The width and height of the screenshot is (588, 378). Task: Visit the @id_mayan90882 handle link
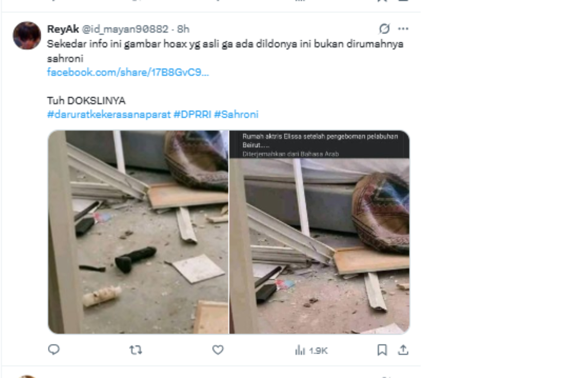coord(124,29)
